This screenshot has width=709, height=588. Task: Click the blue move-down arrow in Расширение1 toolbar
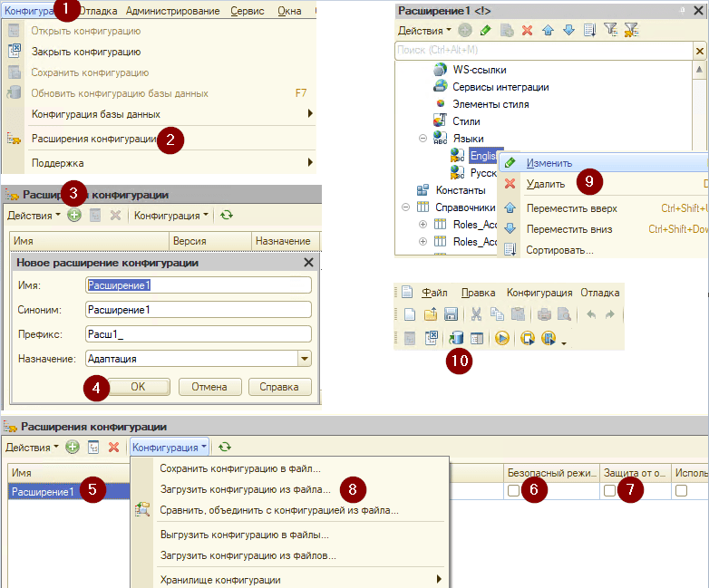[x=568, y=30]
